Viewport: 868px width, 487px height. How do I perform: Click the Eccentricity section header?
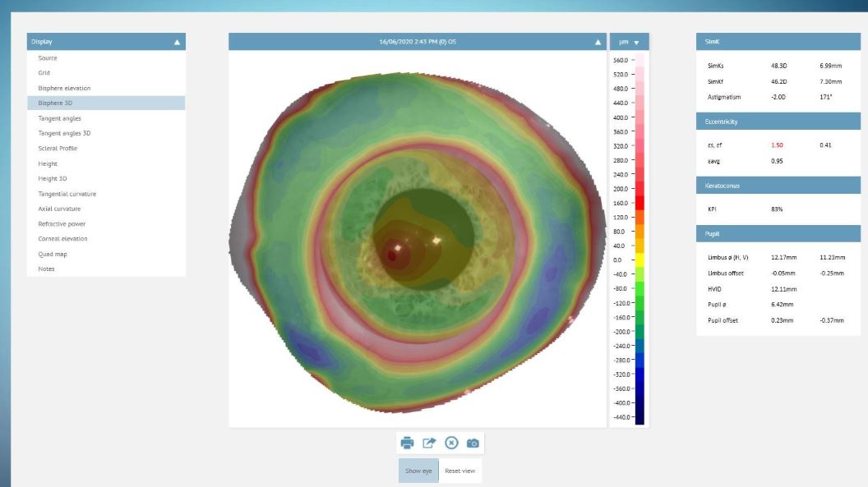778,122
